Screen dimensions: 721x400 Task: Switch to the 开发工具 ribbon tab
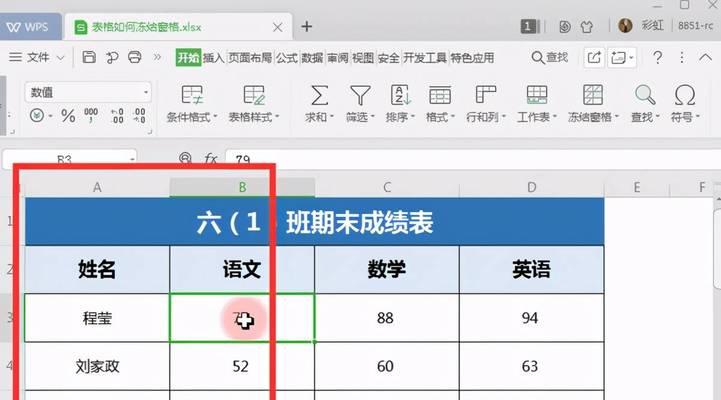tap(425, 58)
